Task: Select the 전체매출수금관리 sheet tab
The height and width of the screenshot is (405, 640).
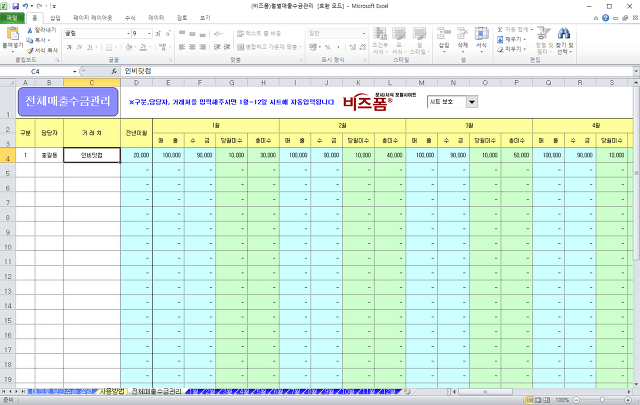Action: click(x=157, y=392)
